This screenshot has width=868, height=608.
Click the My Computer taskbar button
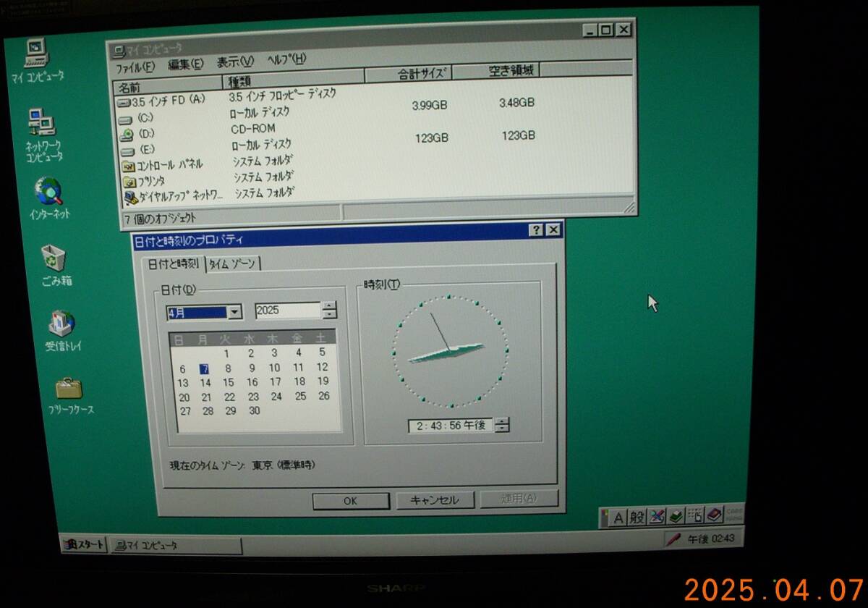click(x=176, y=546)
